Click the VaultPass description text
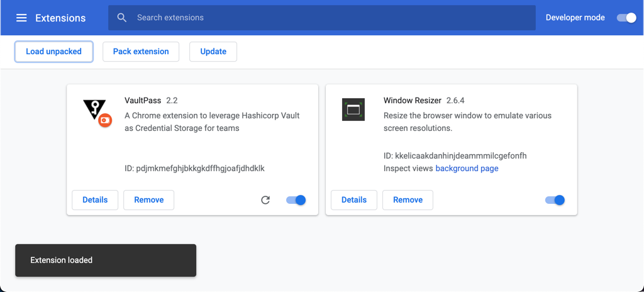 pyautogui.click(x=213, y=121)
